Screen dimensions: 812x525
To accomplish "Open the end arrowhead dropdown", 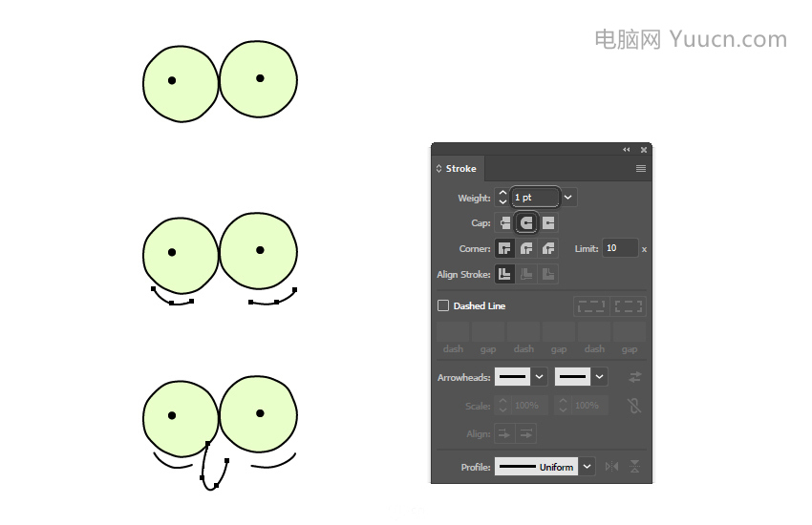I will click(599, 377).
